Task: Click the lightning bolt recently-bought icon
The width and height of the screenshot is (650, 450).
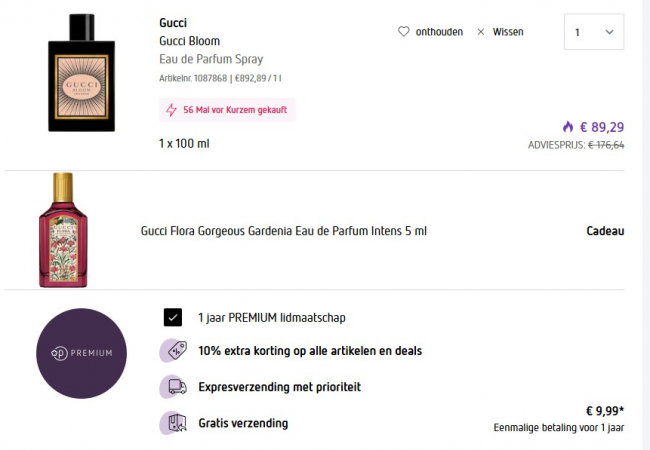Action: point(171,110)
